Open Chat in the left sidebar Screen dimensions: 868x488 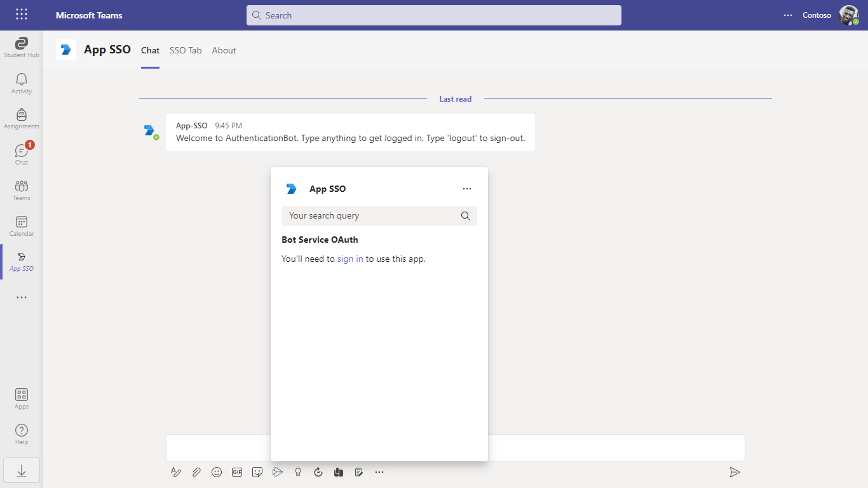pos(22,155)
